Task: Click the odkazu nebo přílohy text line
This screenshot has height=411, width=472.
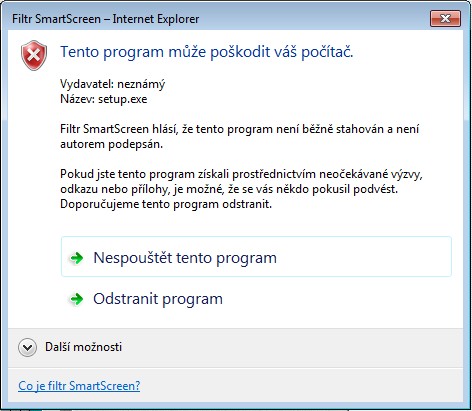Action: pos(229,189)
